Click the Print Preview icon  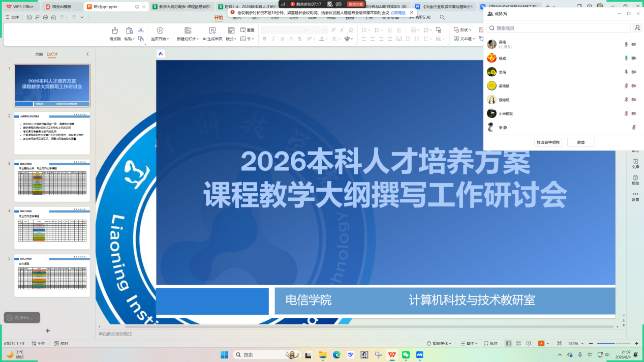[53, 17]
